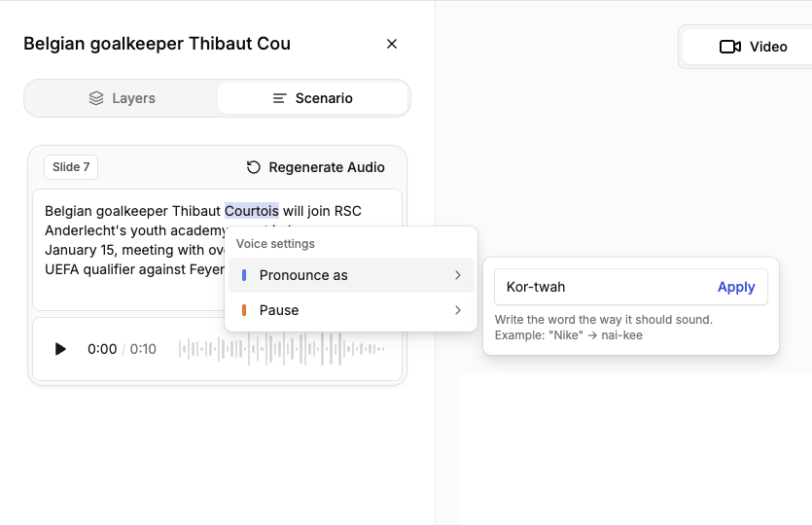Seek within the audio waveform
This screenshot has width=812, height=525.
pyautogui.click(x=282, y=349)
